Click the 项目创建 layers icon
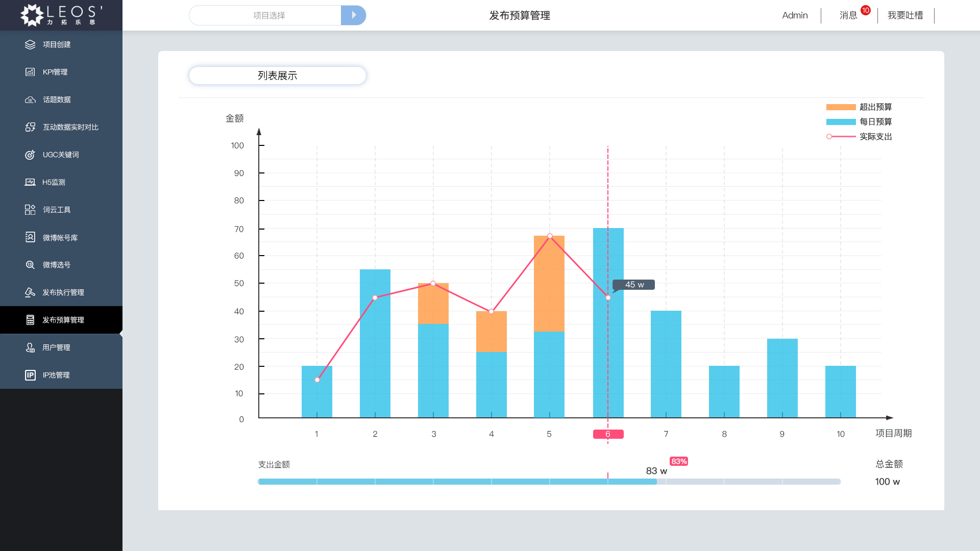Image resolution: width=980 pixels, height=551 pixels. [x=30, y=44]
